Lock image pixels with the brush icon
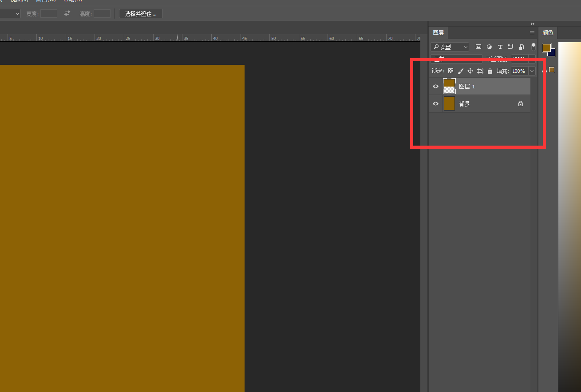 461,71
